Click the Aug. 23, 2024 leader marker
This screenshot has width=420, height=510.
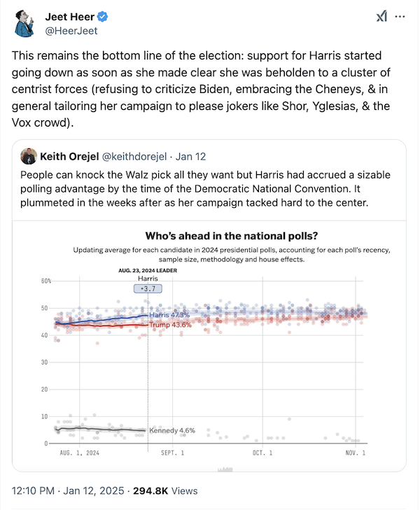tap(147, 270)
